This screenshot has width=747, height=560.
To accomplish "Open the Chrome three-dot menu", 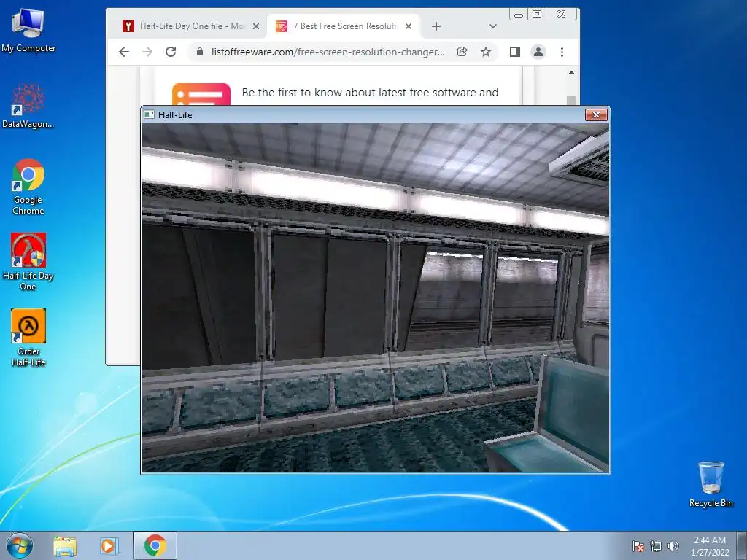I will tap(562, 52).
